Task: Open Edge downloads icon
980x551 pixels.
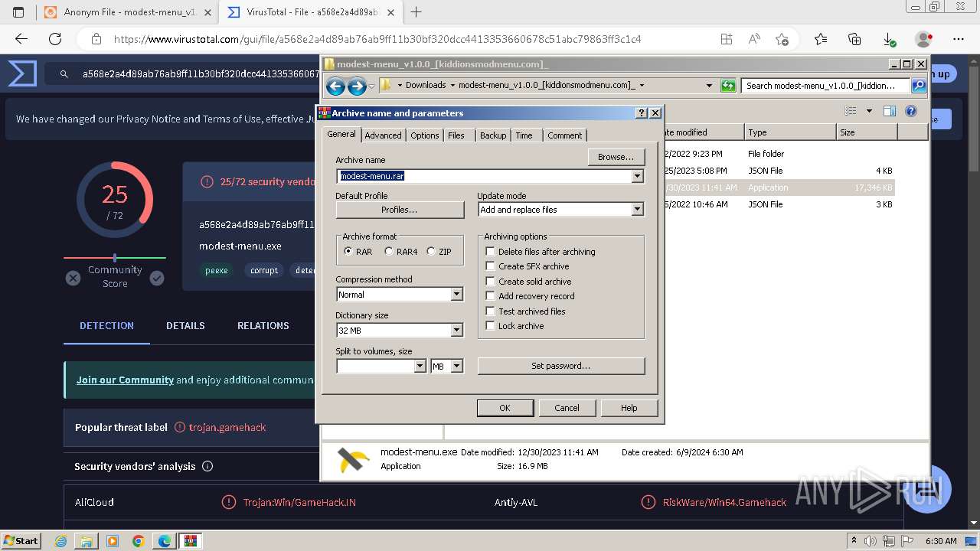Action: tap(889, 39)
